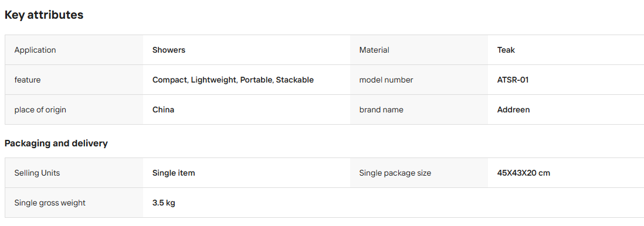Click the Addreen brand name value
The image size is (644, 226).
[x=513, y=110]
